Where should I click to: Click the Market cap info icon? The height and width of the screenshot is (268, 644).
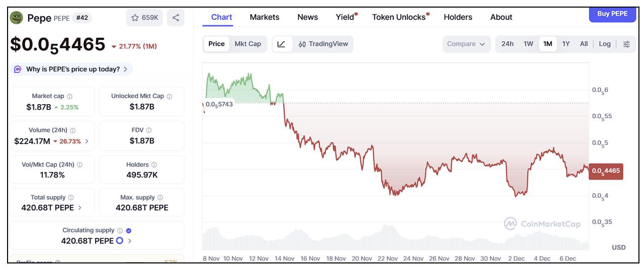coord(70,96)
